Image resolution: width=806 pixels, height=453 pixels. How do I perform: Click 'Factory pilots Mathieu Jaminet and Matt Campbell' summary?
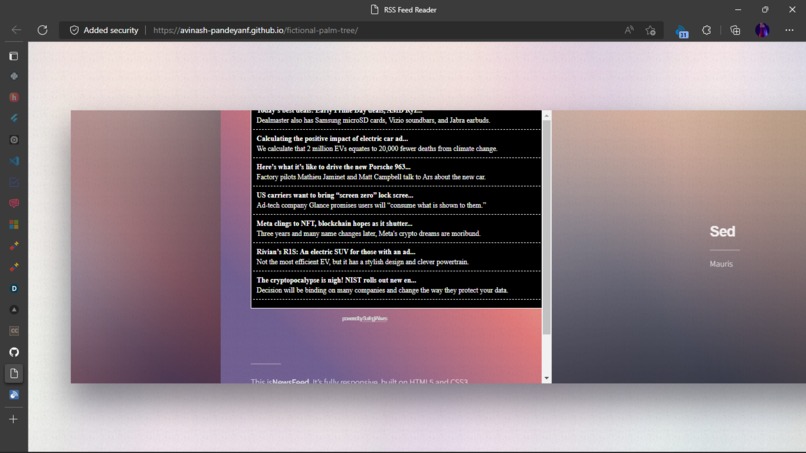coord(371,177)
